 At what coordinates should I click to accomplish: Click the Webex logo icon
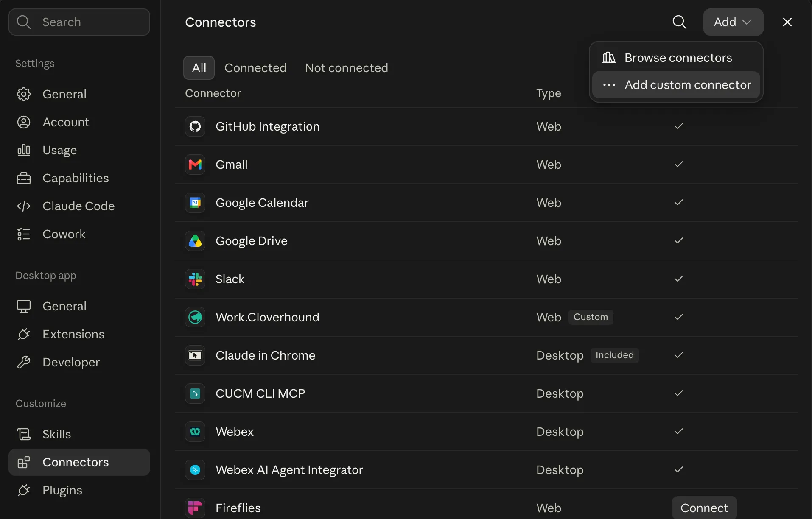195,432
